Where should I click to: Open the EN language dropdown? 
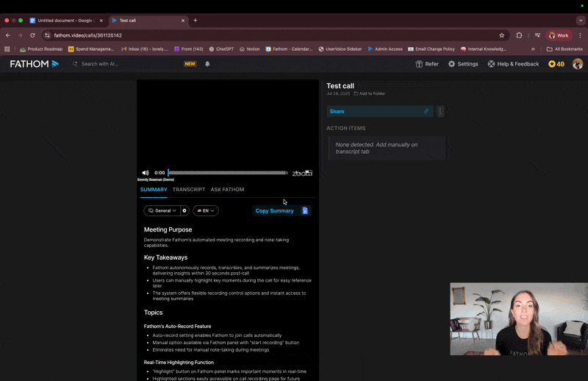coord(206,210)
